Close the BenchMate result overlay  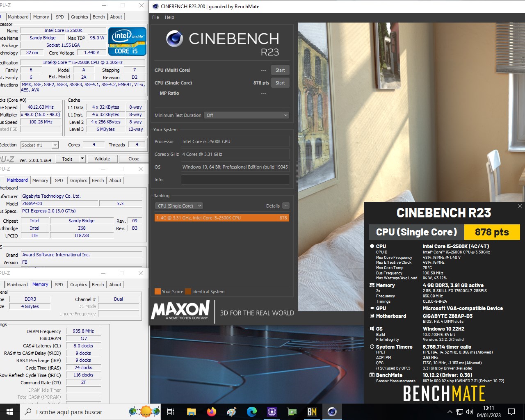click(x=520, y=206)
